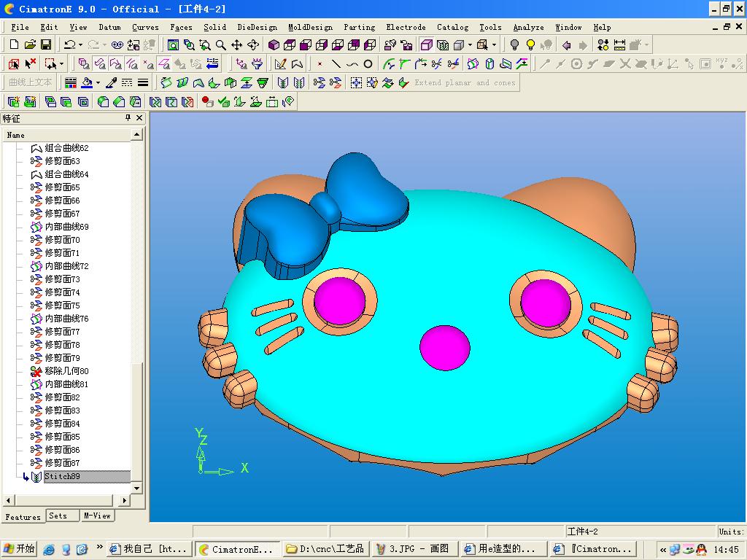Open the color palette bars icon
The width and height of the screenshot is (747, 560).
[71, 83]
